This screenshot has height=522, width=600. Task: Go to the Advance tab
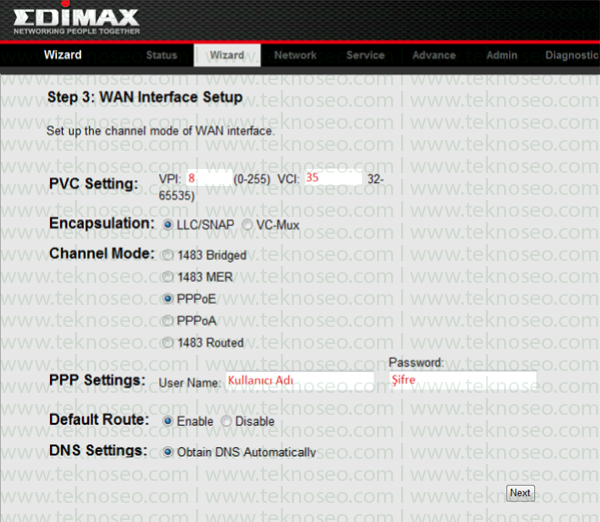pos(434,55)
